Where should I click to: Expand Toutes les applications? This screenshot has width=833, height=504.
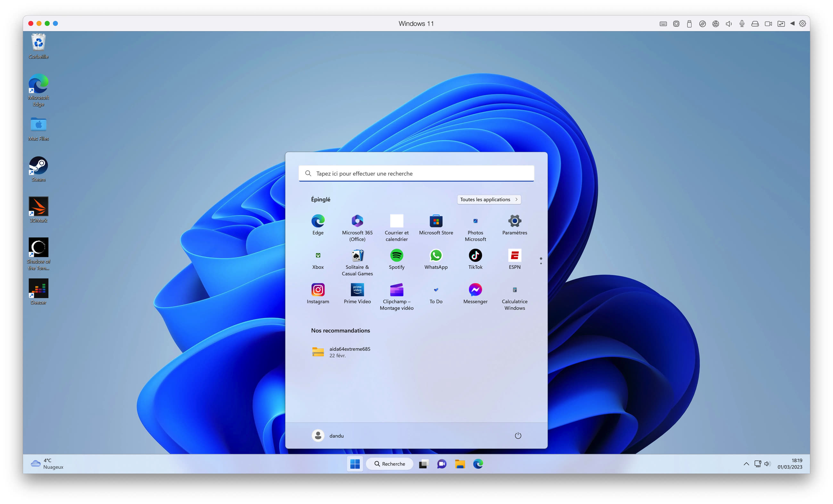489,199
